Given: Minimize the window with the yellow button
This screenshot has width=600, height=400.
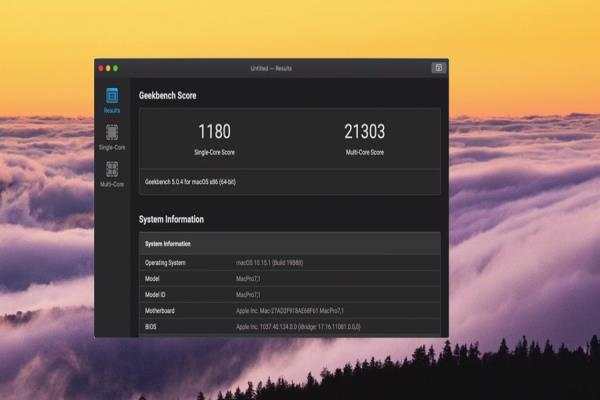Looking at the screenshot, I should (108, 68).
